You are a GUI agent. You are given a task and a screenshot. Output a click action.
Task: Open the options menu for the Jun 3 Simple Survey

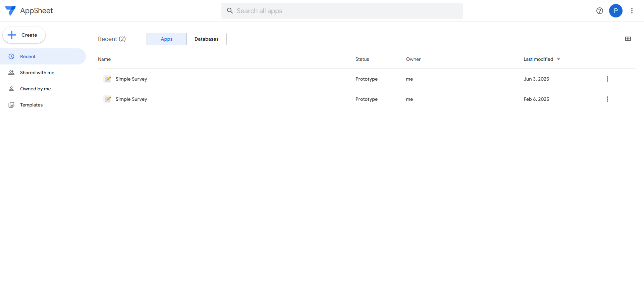point(607,79)
